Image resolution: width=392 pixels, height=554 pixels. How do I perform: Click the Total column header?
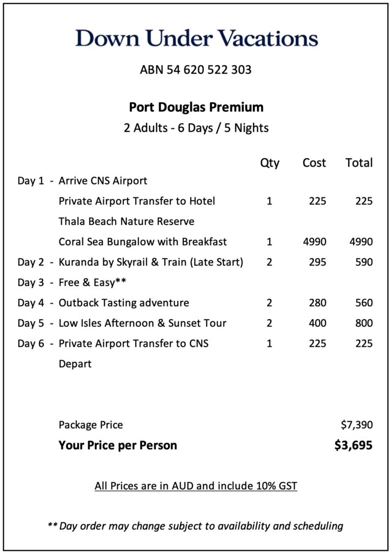click(359, 163)
